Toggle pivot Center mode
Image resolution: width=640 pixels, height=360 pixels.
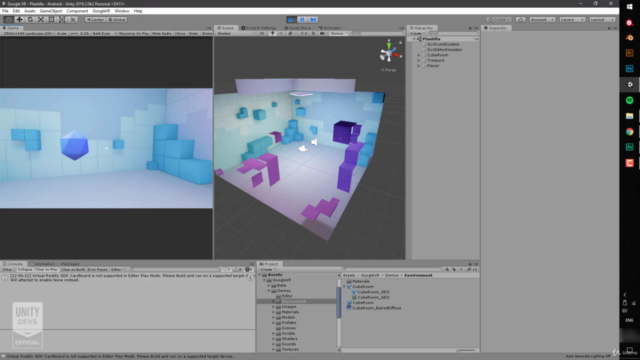point(95,20)
